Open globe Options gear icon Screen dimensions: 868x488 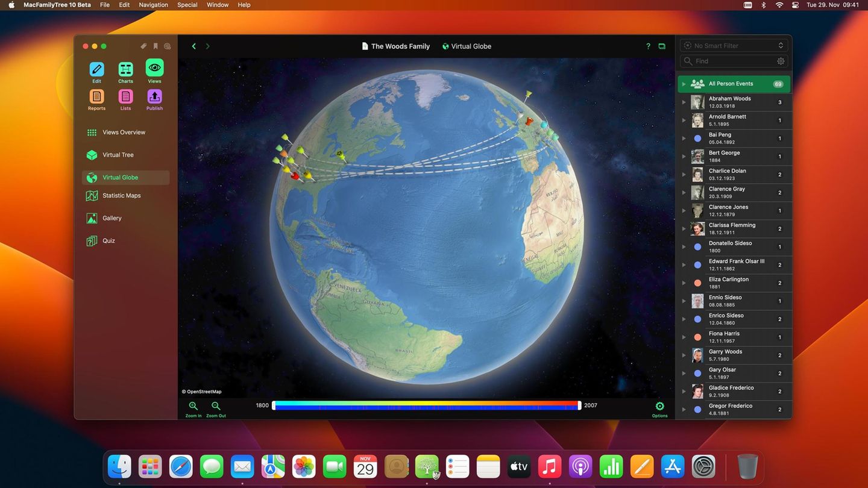[659, 407]
